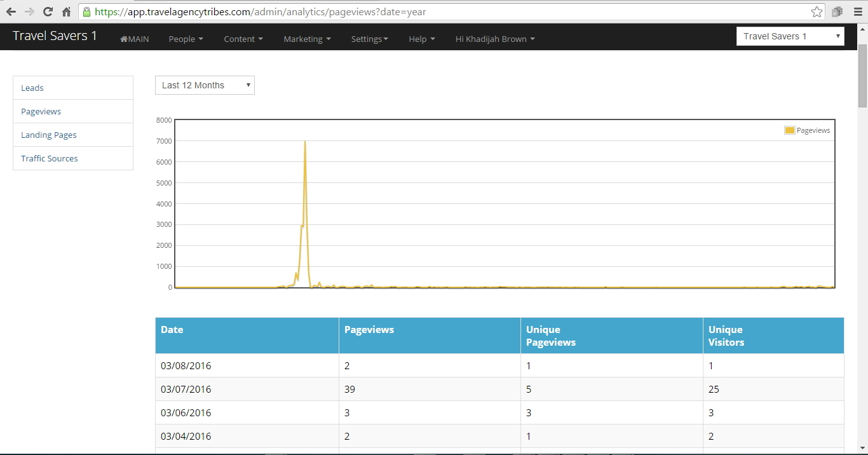Bookmark this page with the star icon
Image resolution: width=868 pixels, height=455 pixels.
(x=817, y=12)
